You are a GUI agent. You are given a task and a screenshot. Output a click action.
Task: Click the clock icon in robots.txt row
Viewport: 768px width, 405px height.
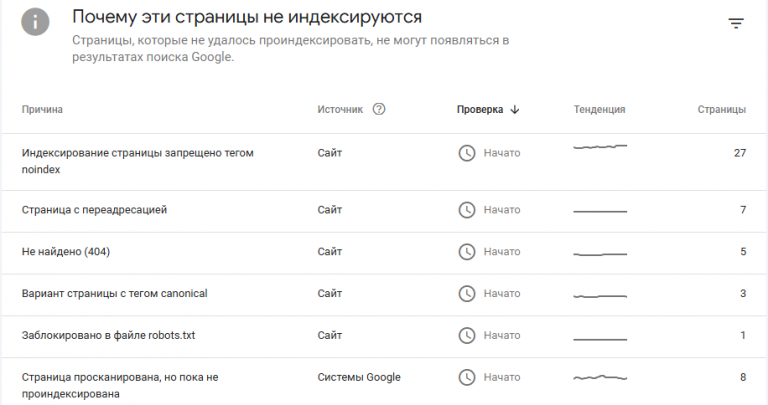pos(467,335)
